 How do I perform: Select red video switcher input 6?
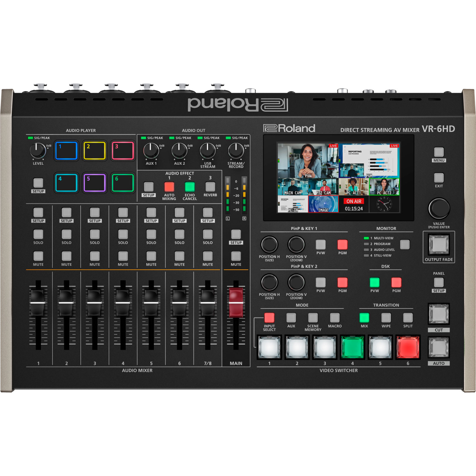408,347
